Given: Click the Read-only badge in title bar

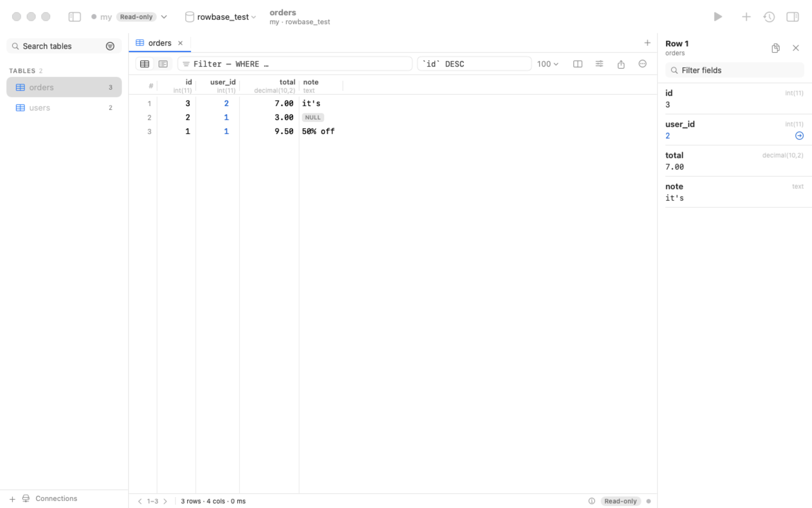Looking at the screenshot, I should pyautogui.click(x=137, y=17).
